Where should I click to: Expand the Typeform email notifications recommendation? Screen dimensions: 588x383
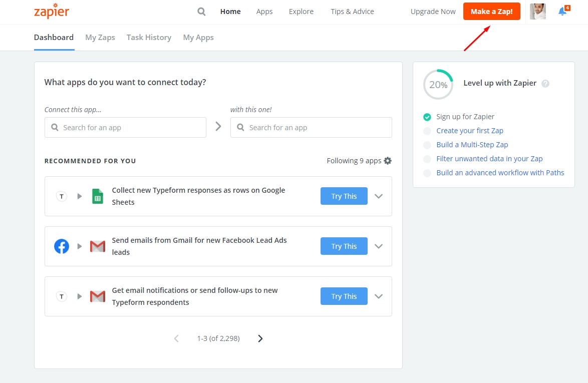[379, 296]
